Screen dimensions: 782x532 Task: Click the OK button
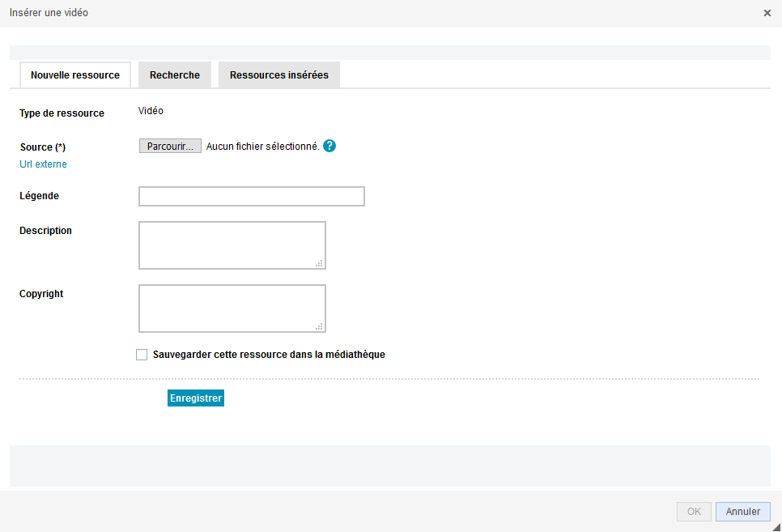(x=694, y=512)
